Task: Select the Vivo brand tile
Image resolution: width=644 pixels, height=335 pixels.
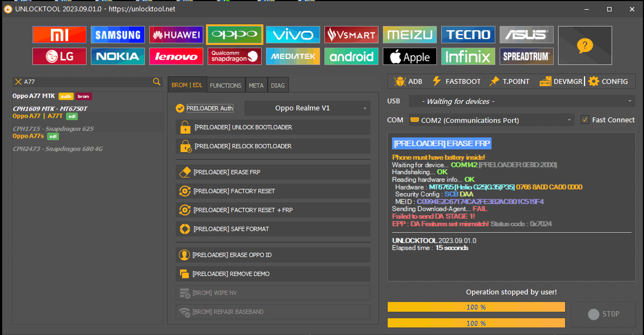Action: [293, 35]
